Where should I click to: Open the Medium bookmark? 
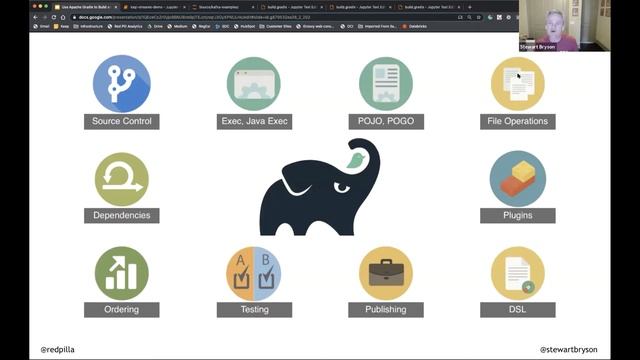(x=178, y=26)
